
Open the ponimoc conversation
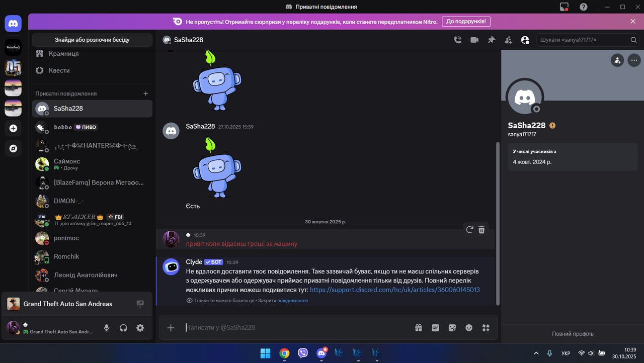[x=92, y=238]
